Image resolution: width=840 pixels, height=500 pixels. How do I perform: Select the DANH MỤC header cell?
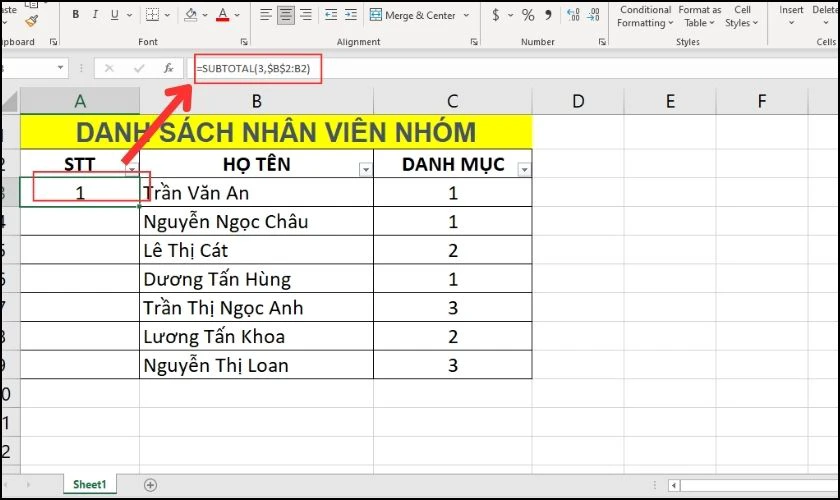tap(453, 164)
